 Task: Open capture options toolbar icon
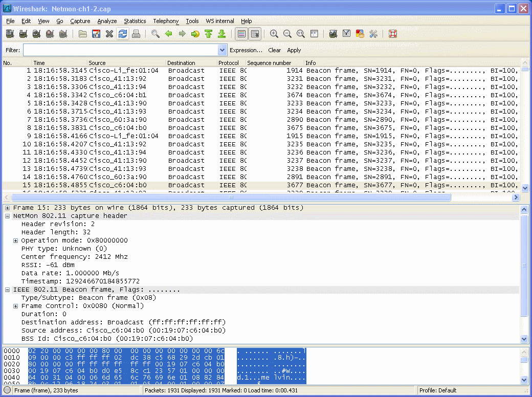click(23, 34)
